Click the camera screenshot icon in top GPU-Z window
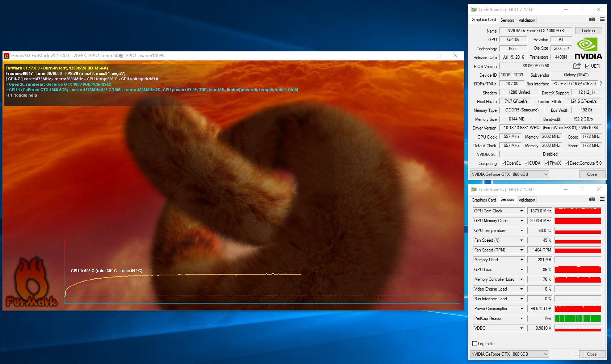The height and width of the screenshot is (364, 611). point(592,20)
